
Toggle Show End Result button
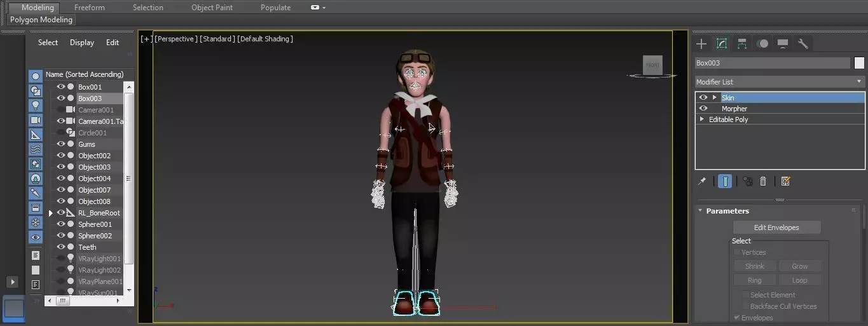(725, 181)
